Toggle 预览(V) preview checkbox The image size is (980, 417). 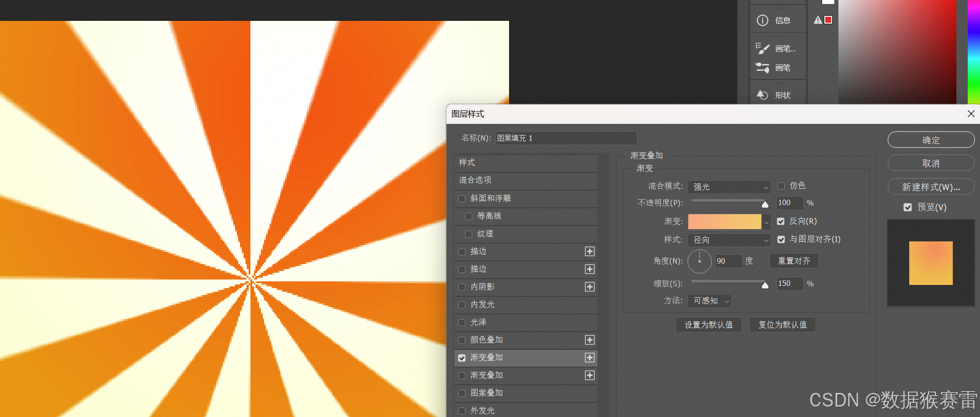tap(907, 207)
